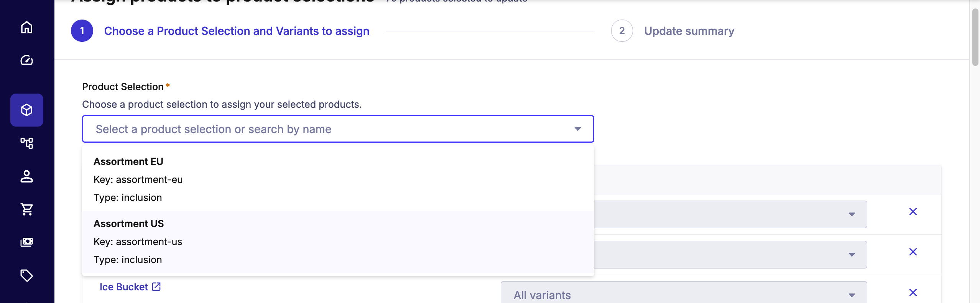Screen dimensions: 980x303
Task: Open Ice Bucket external link icon
Action: point(156,287)
